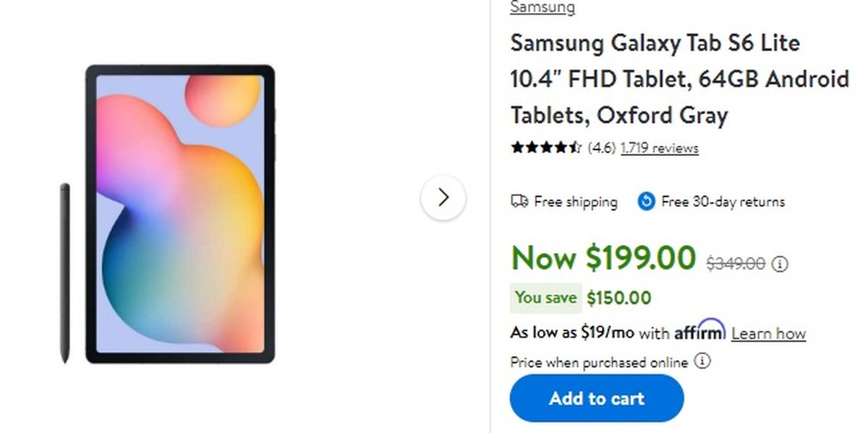This screenshot has width=868, height=433.
Task: Click the info icon after Price when purchased online
Action: (702, 362)
